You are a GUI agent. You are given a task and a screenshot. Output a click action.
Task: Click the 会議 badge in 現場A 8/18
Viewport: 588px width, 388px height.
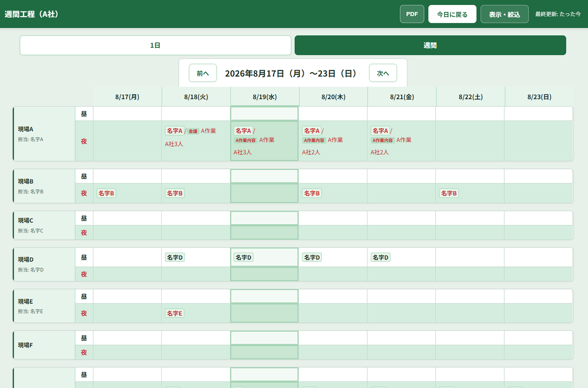[x=193, y=131]
